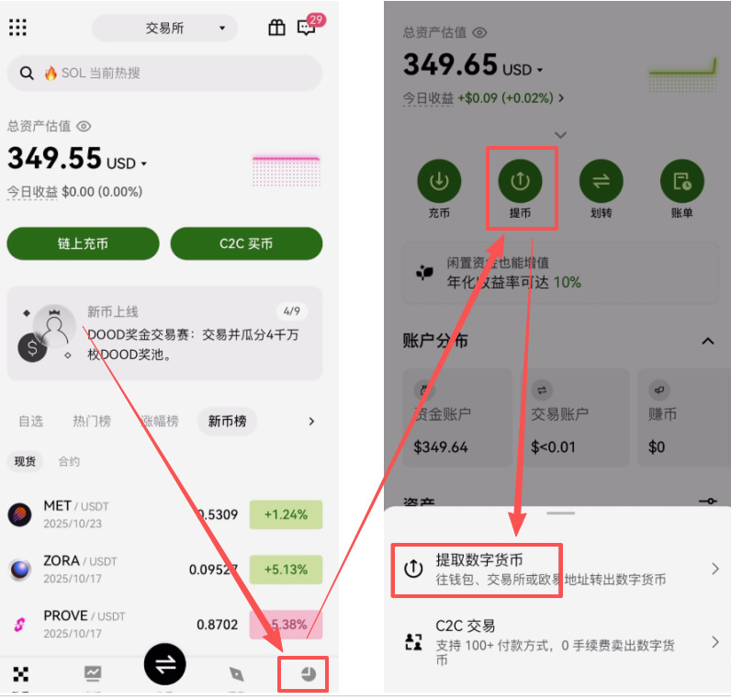731x700 pixels.
Task: Open the 交易所 dropdown selector
Action: (165, 28)
